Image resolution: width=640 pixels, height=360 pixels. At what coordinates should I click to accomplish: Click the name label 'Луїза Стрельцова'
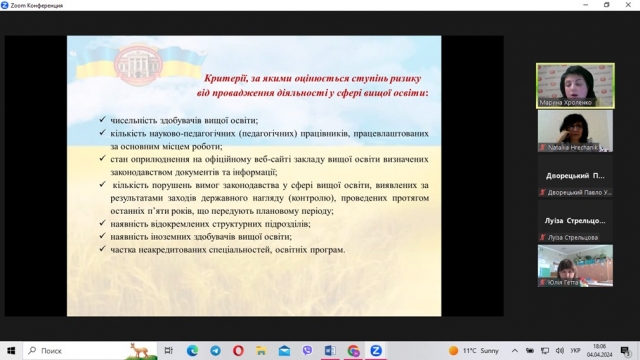point(573,237)
